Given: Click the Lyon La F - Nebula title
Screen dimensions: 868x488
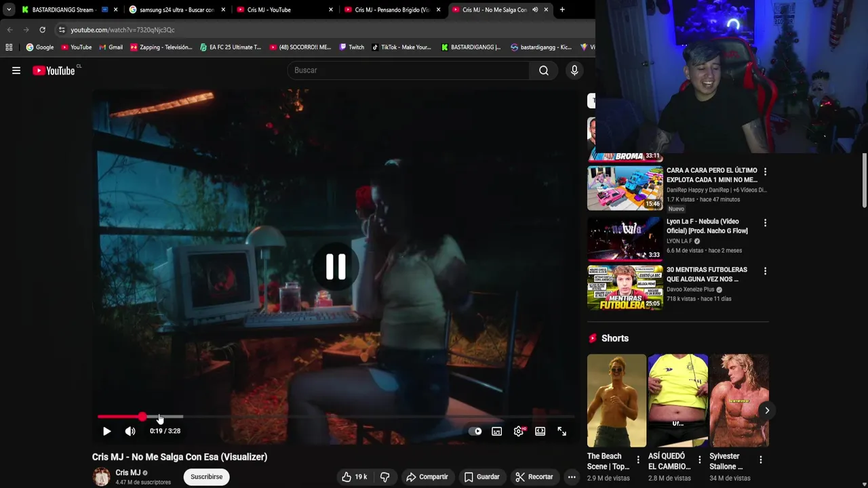Looking at the screenshot, I should [x=707, y=226].
